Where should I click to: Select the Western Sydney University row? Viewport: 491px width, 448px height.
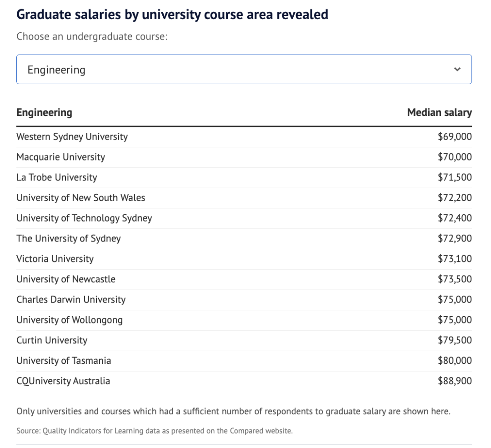pos(72,136)
